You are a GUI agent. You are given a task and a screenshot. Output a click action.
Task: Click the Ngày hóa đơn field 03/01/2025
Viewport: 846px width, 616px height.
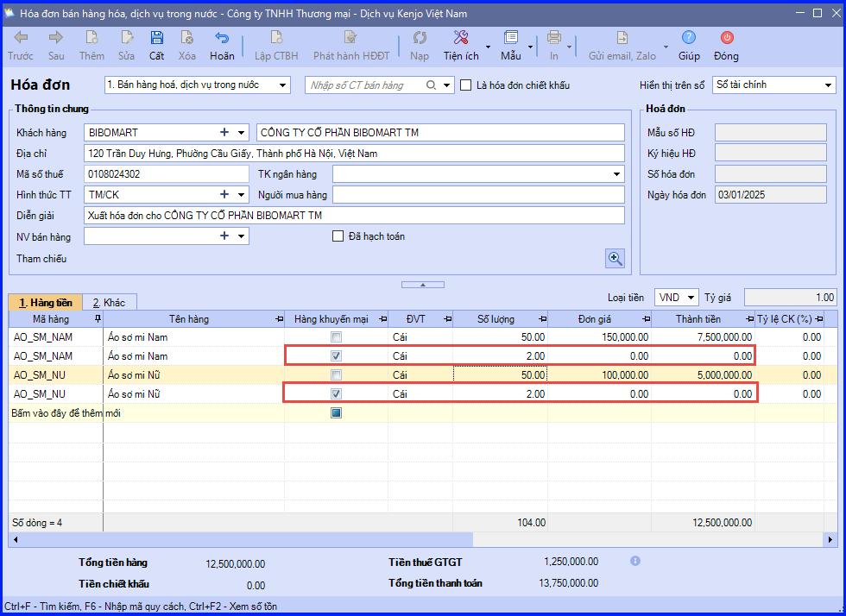(770, 195)
